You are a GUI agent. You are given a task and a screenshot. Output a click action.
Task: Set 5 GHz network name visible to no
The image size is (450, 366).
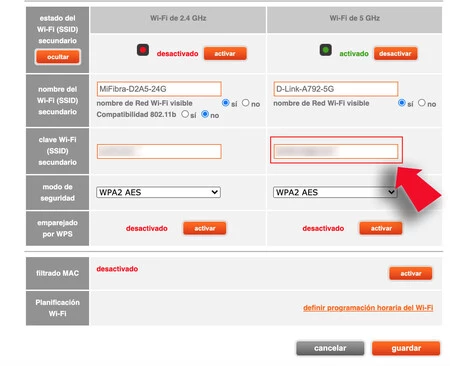pyautogui.click(x=422, y=103)
